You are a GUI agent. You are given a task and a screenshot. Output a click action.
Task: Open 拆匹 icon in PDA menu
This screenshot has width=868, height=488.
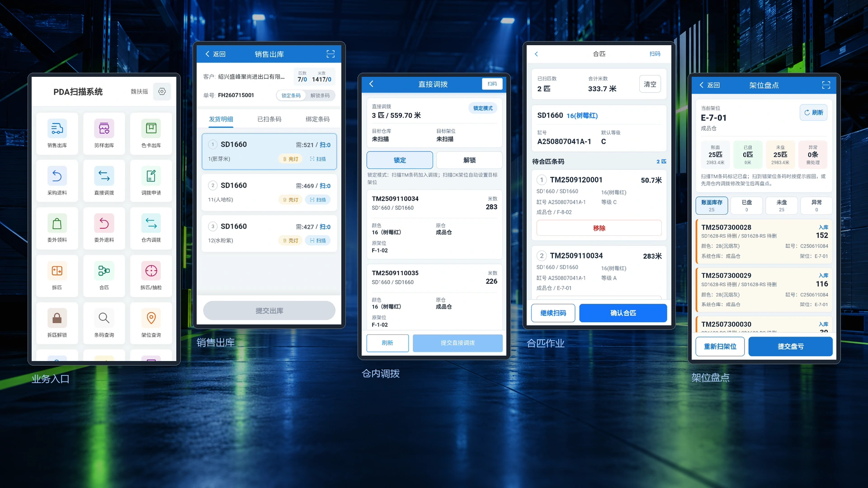pos(57,271)
